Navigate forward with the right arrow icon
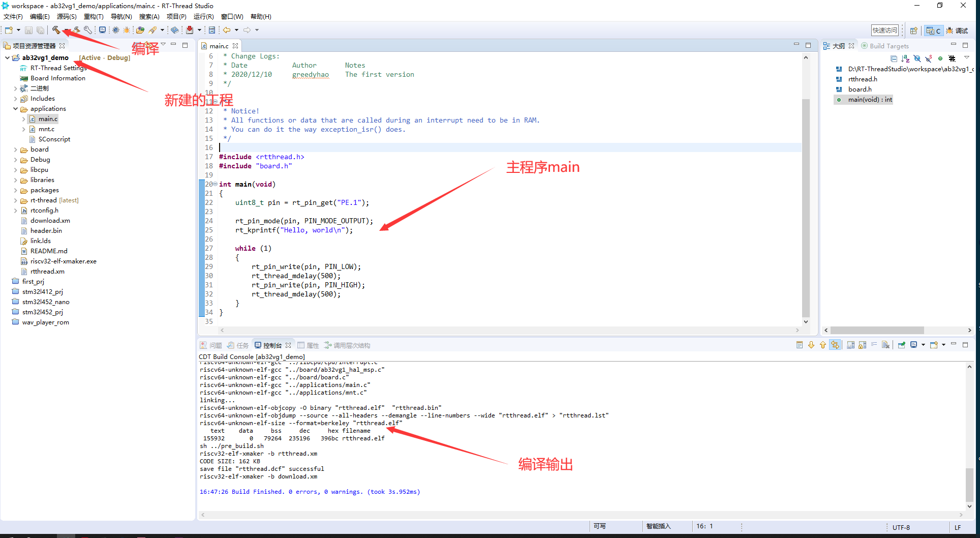980x538 pixels. point(247,30)
